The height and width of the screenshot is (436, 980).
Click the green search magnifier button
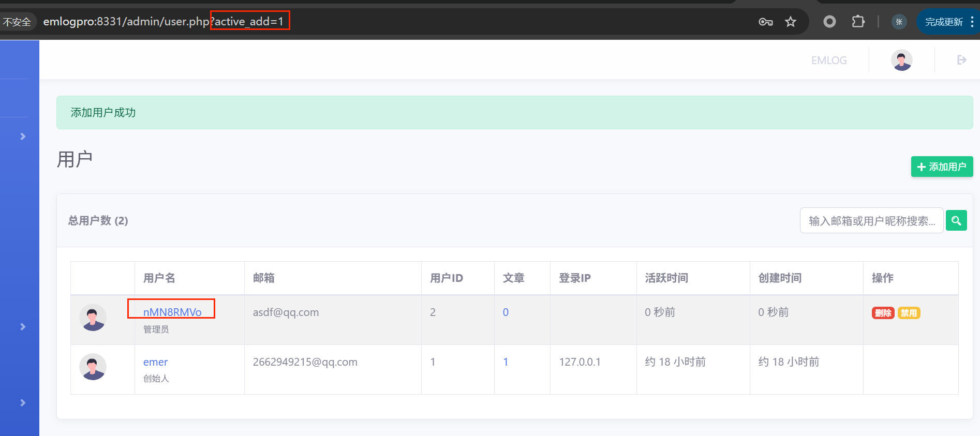tap(956, 221)
